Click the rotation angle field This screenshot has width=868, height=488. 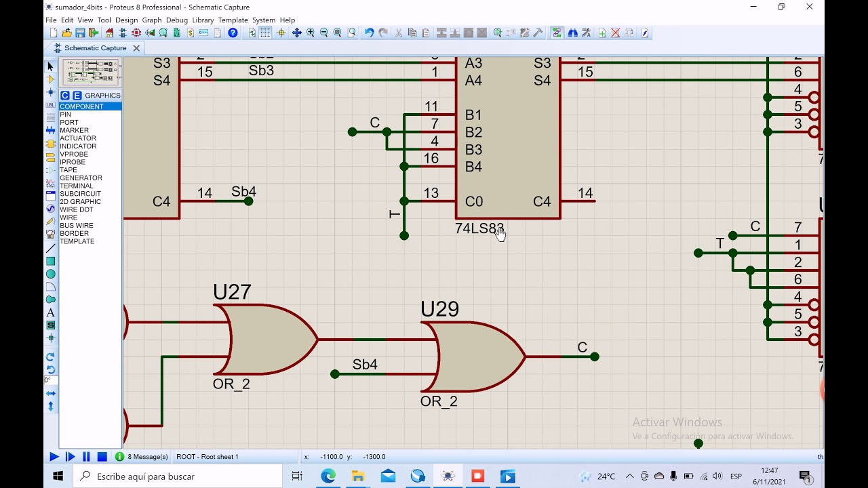[50, 380]
